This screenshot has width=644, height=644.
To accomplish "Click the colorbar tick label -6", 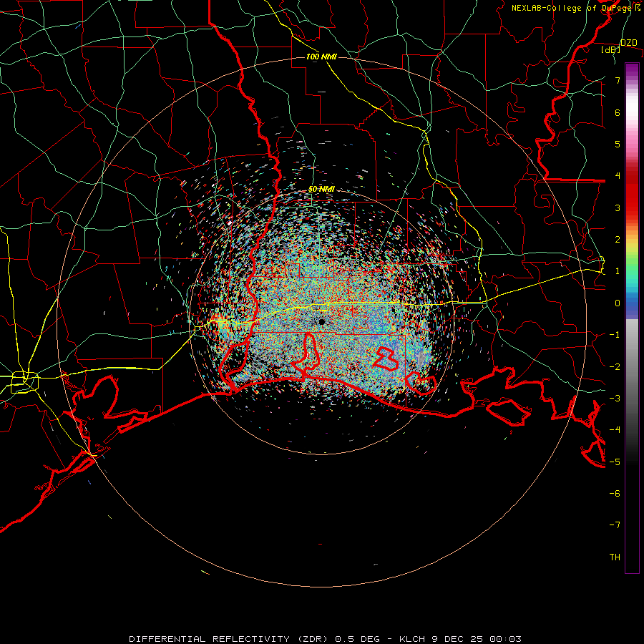I will coord(615,494).
